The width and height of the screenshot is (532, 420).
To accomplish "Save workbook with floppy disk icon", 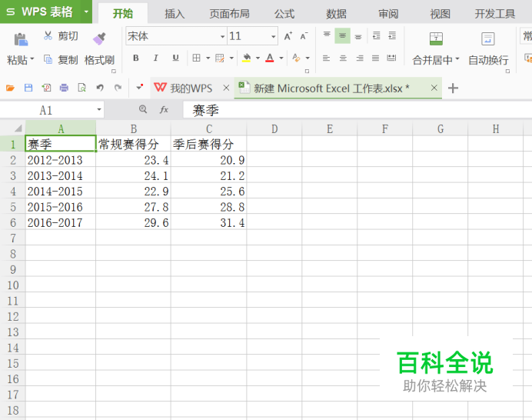I will click(28, 88).
